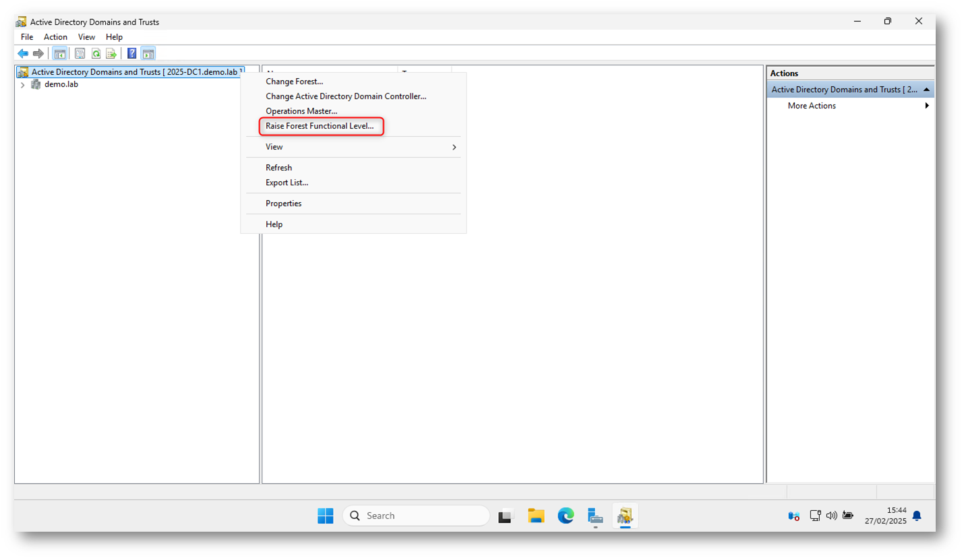Click the Export List toolbar icon
The width and height of the screenshot is (964, 560).
tap(111, 53)
